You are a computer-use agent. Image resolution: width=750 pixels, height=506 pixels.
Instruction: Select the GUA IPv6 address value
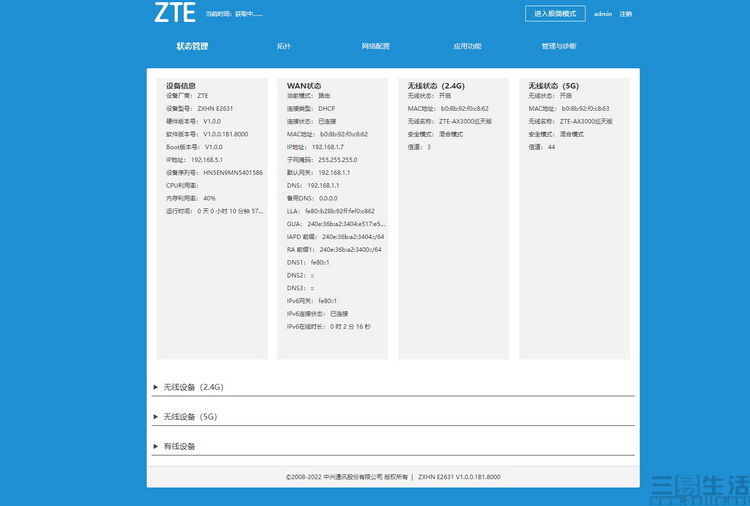pos(346,224)
